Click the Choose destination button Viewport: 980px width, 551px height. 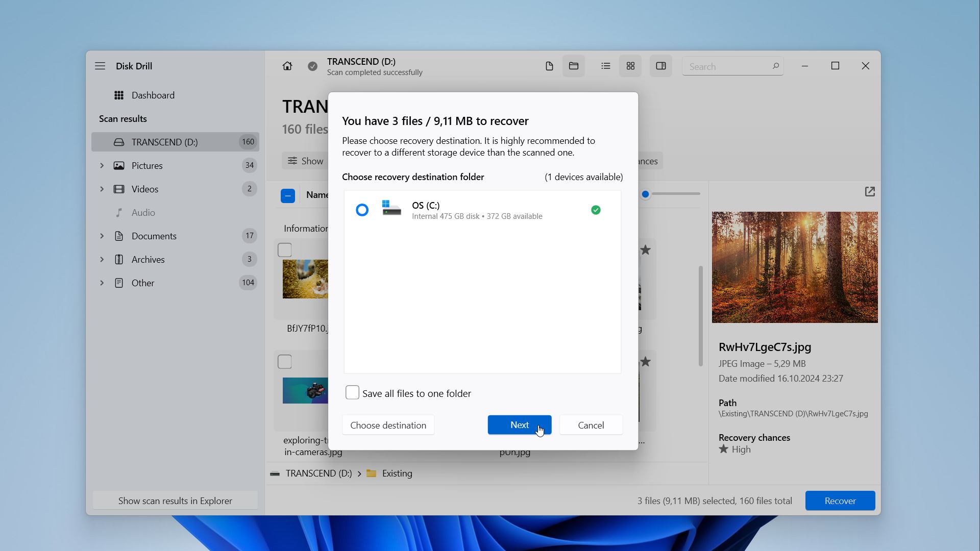[388, 424]
